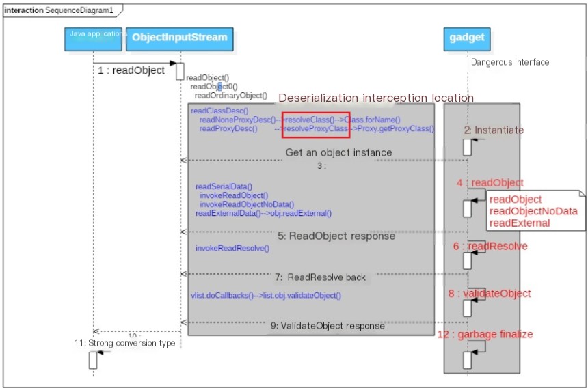Select the '12 : garbage finalize' label
Viewport: 588px width, 388px height.
(485, 335)
